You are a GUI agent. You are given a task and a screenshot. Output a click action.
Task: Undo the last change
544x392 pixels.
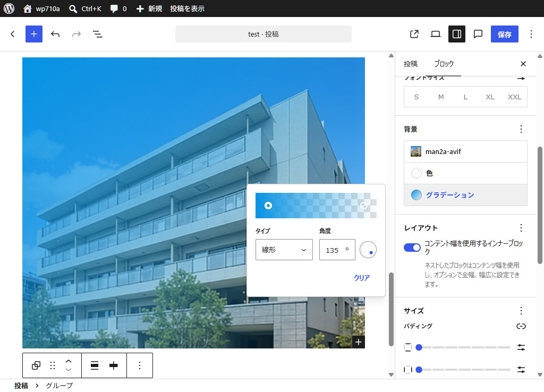tap(55, 34)
